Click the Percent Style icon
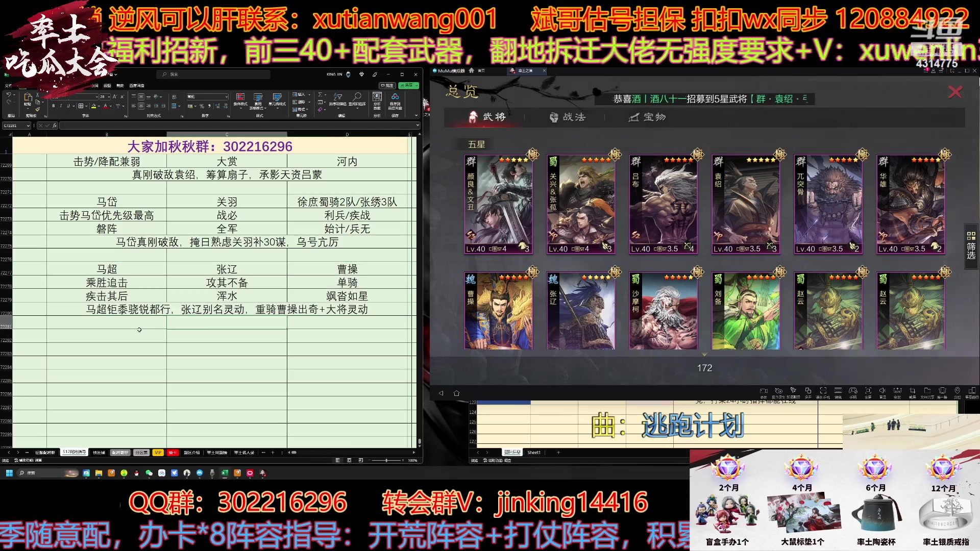The image size is (980, 551). click(202, 106)
